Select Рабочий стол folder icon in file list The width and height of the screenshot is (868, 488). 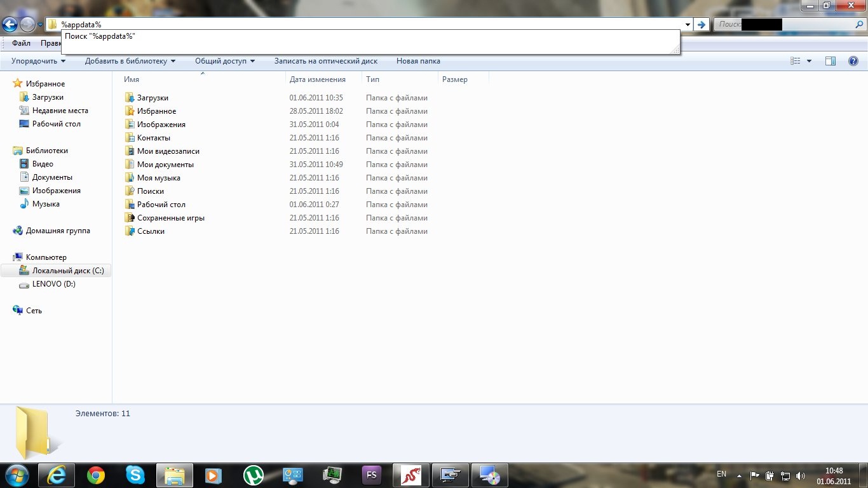pos(130,205)
